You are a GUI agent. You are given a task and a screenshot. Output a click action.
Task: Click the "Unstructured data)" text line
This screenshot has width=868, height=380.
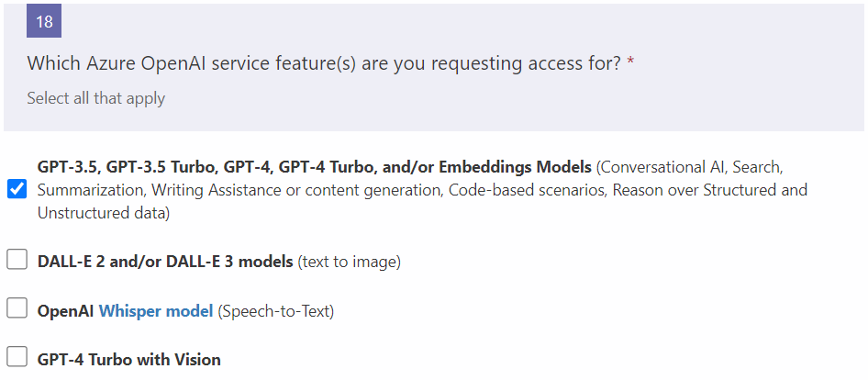point(104,213)
